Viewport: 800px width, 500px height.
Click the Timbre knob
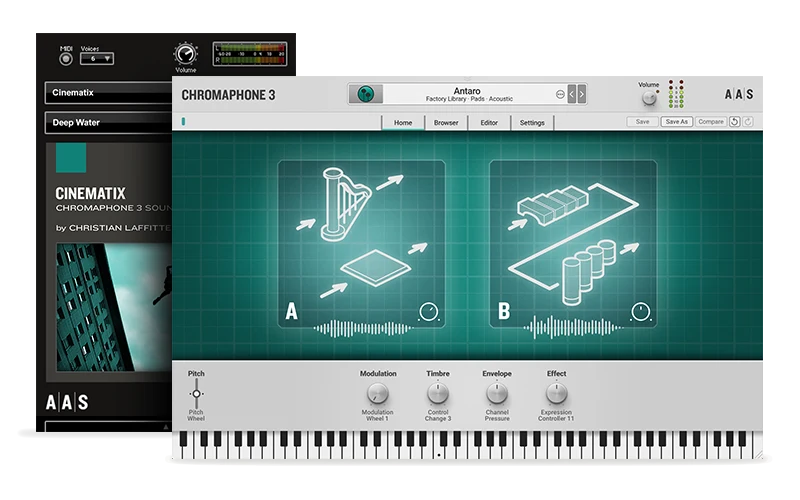(x=438, y=393)
